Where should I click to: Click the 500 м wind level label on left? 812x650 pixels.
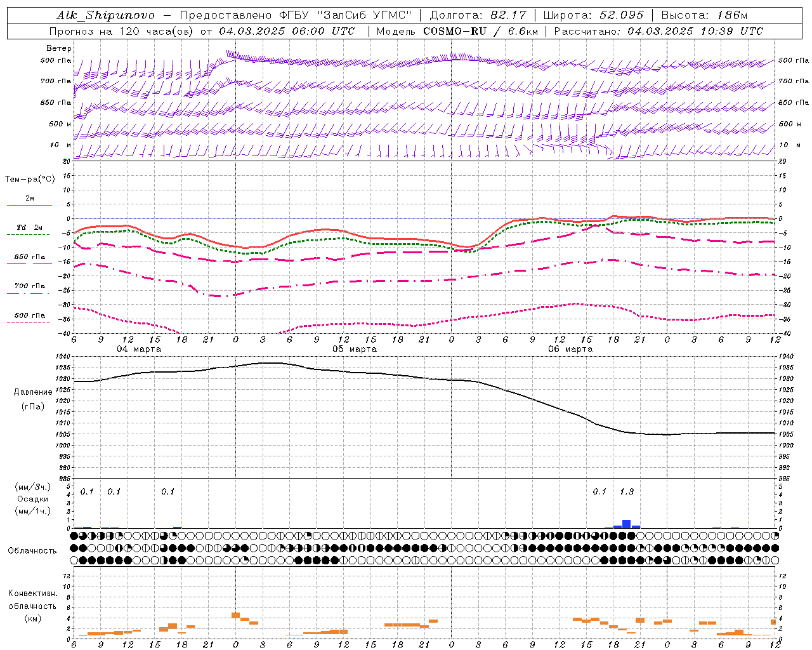(x=60, y=124)
